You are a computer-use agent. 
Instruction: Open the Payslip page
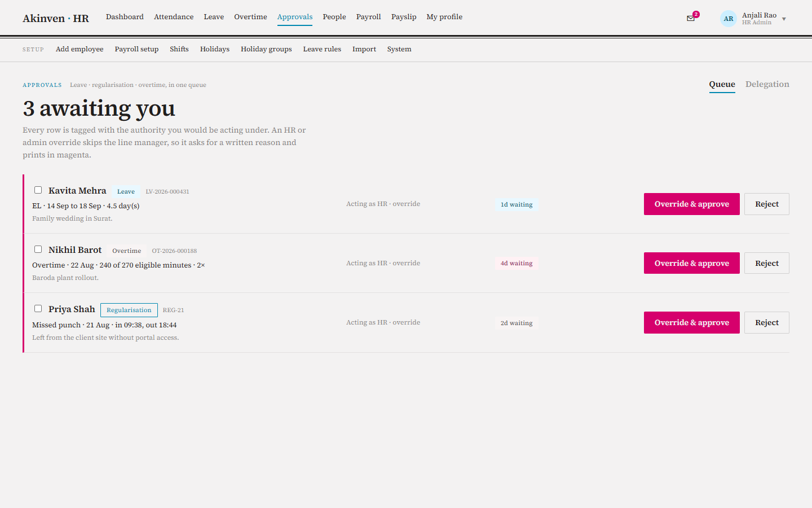404,17
